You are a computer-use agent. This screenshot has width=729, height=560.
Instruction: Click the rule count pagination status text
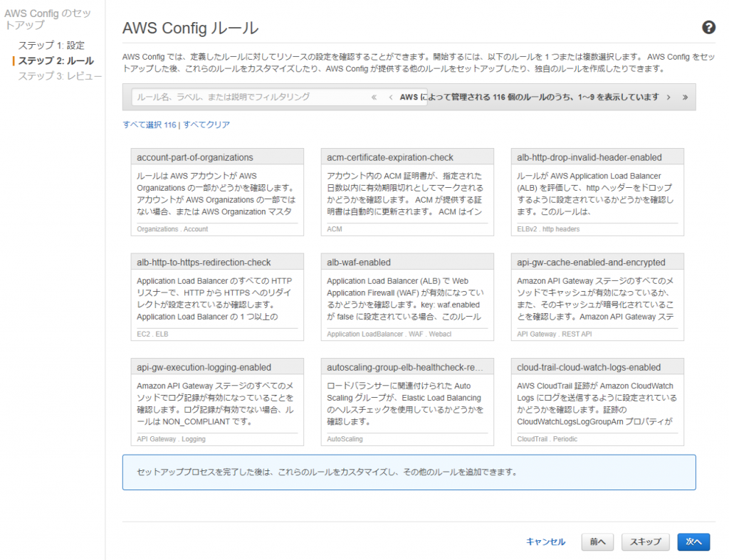point(529,97)
